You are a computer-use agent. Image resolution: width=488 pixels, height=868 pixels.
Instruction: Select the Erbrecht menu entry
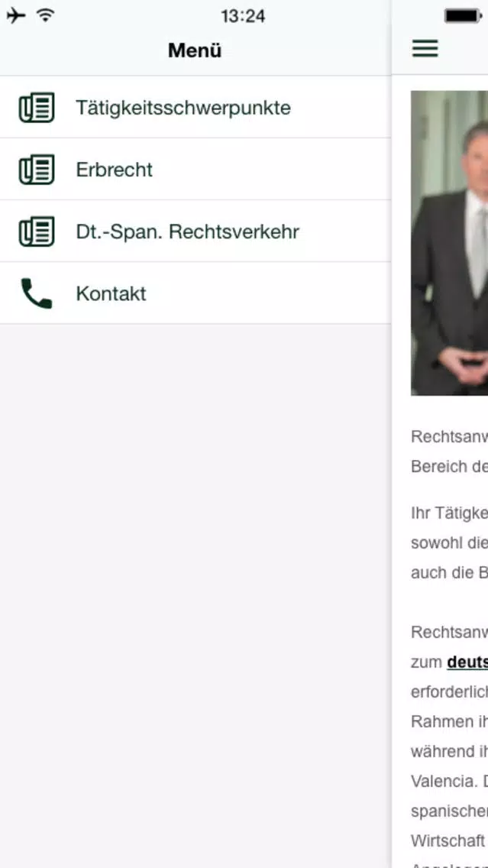pyautogui.click(x=196, y=170)
